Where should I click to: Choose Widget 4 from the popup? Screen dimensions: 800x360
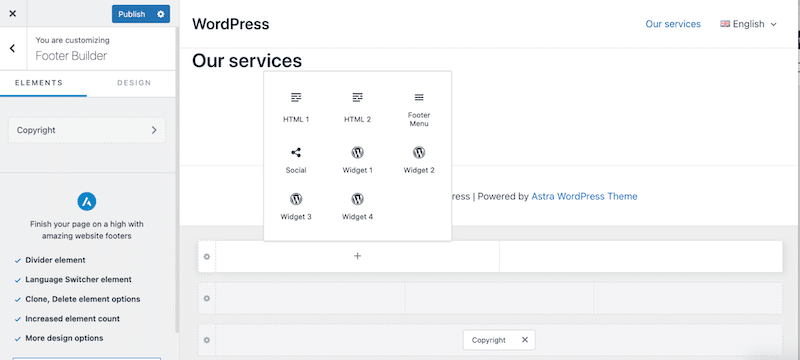[x=357, y=207]
